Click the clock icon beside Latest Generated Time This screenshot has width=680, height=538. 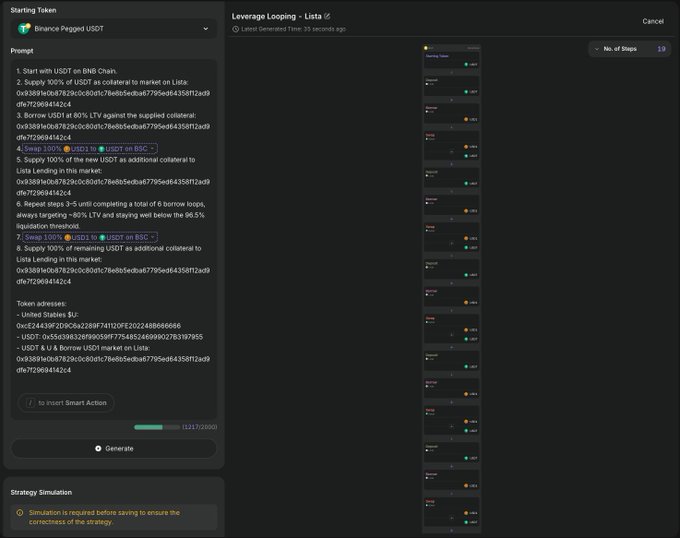[x=235, y=29]
